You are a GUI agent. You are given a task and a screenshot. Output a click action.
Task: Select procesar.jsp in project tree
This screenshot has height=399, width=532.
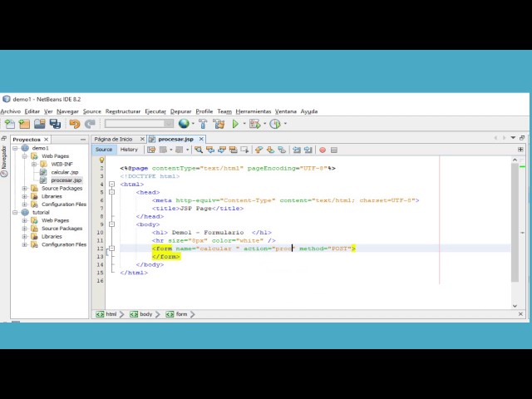point(66,180)
